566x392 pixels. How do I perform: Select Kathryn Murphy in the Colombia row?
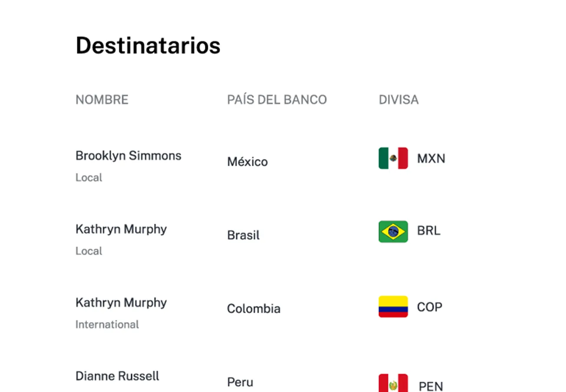121,303
